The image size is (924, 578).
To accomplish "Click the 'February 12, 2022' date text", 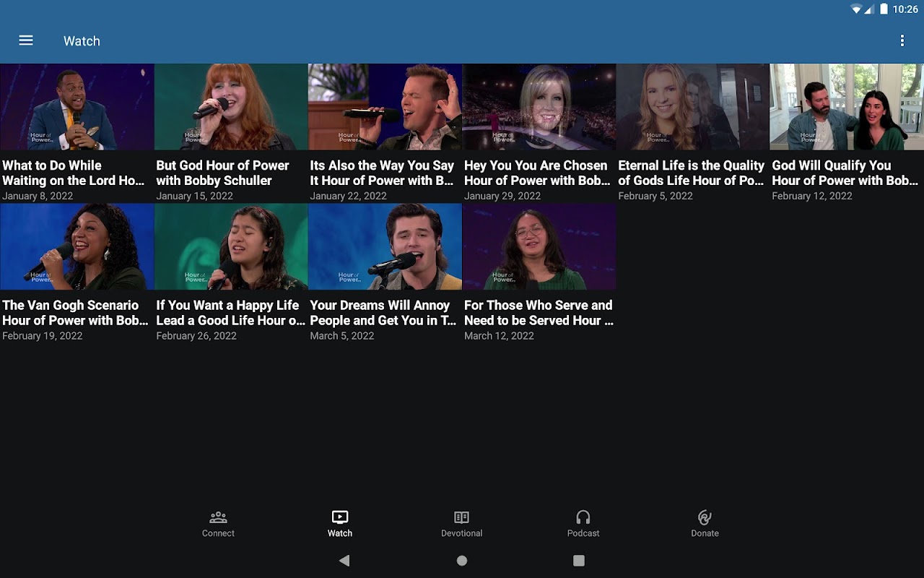I will click(812, 196).
